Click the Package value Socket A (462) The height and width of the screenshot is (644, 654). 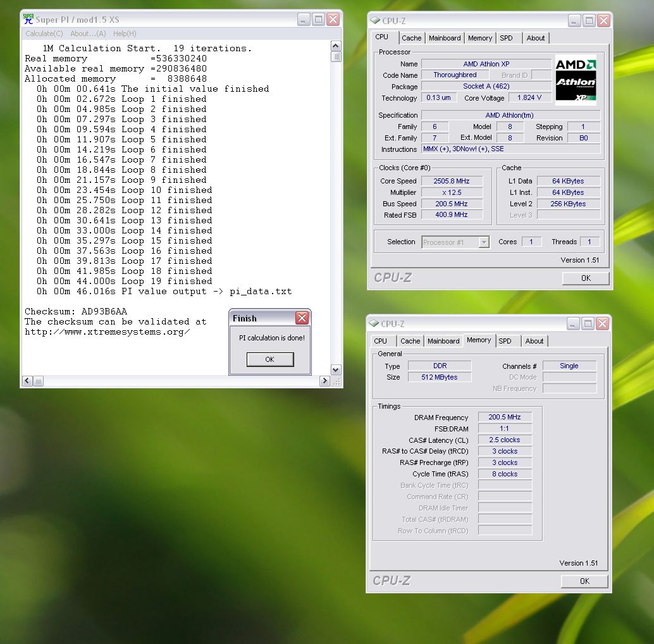coord(486,86)
